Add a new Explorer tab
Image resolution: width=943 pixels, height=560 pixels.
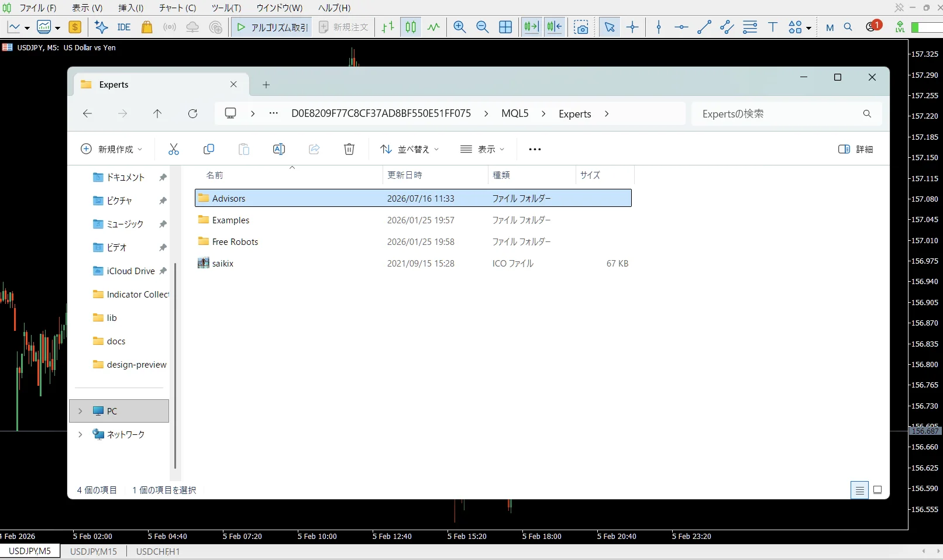[266, 85]
